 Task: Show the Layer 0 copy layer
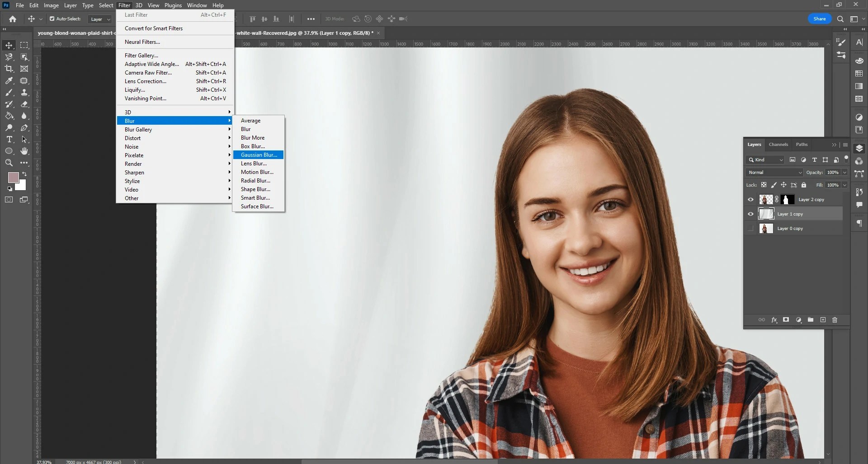(750, 228)
